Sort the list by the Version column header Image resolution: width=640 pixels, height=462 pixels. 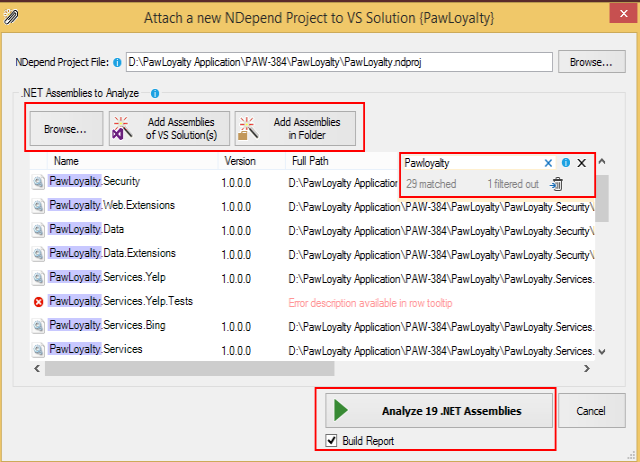coord(251,161)
